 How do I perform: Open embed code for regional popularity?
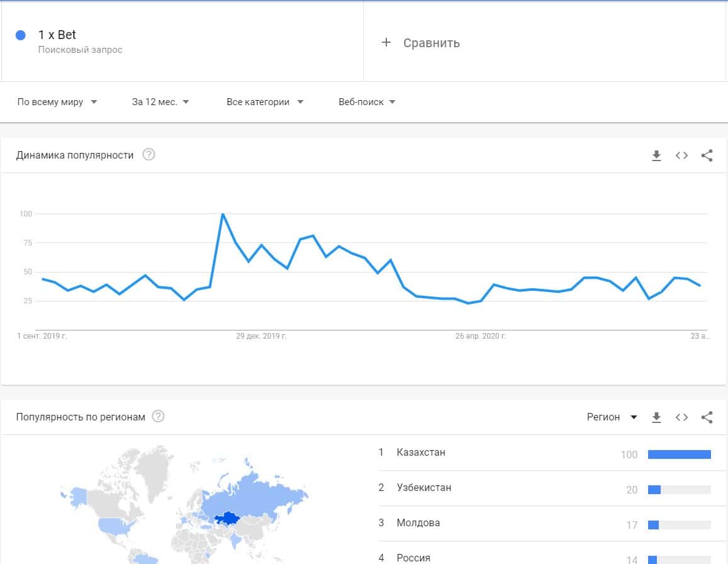tap(681, 417)
